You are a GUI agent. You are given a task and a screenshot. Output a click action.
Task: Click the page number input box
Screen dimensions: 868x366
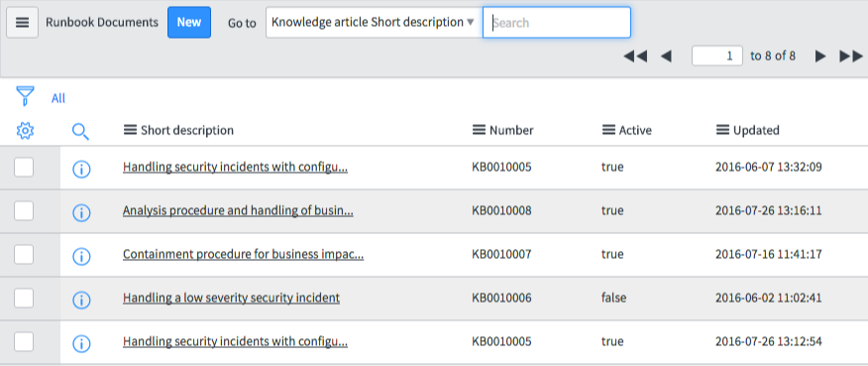pyautogui.click(x=717, y=56)
